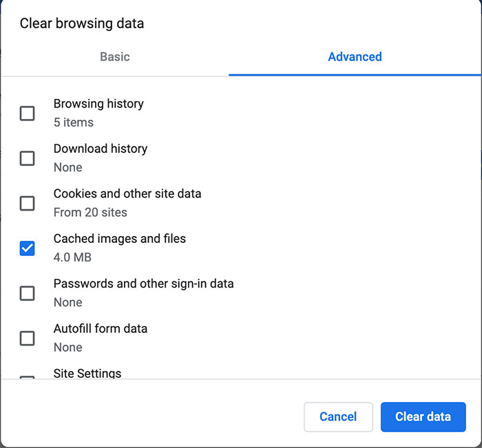482x448 pixels.
Task: Tick Cookies and other site data checkbox
Action: 27,204
